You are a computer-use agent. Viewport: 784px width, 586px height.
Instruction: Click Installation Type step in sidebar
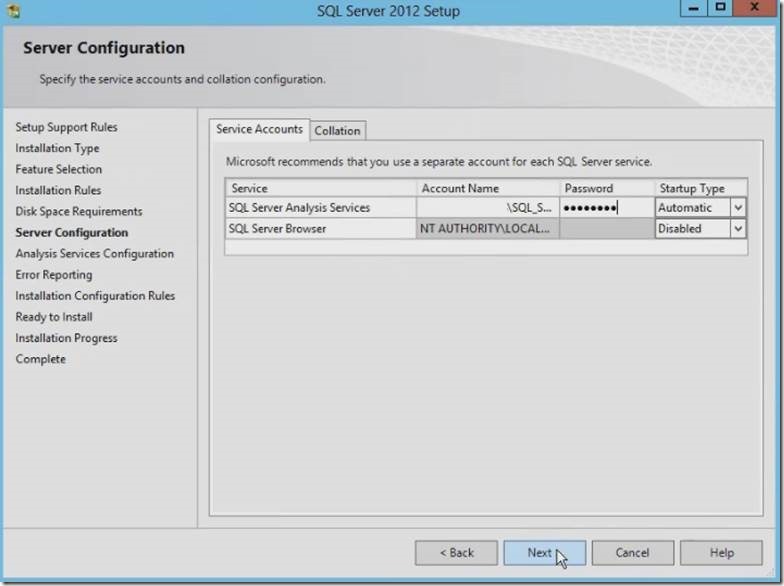pos(58,148)
